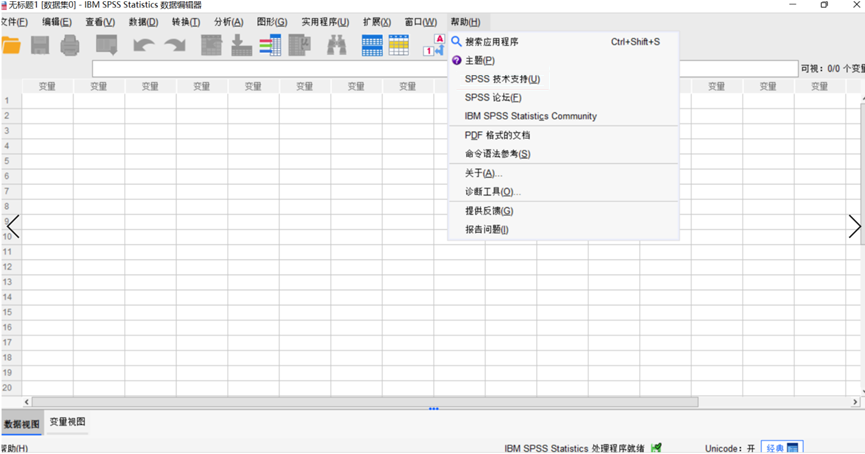Image resolution: width=865 pixels, height=454 pixels.
Task: Click the Open data document folder icon
Action: [10, 45]
